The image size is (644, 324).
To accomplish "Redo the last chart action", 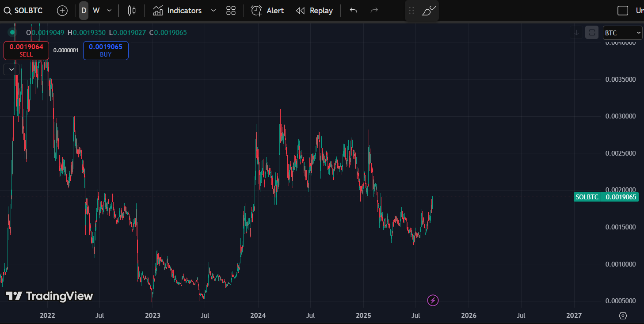I will (374, 11).
